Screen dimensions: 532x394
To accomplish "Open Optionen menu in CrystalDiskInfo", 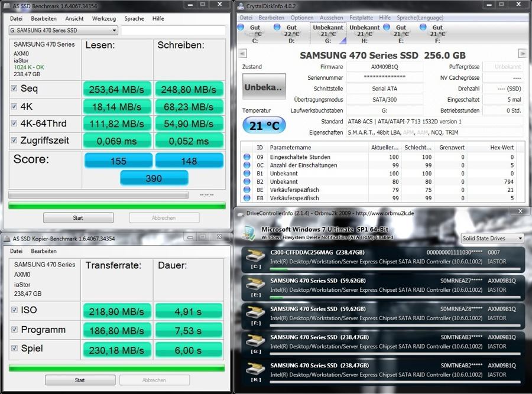I will pos(302,18).
